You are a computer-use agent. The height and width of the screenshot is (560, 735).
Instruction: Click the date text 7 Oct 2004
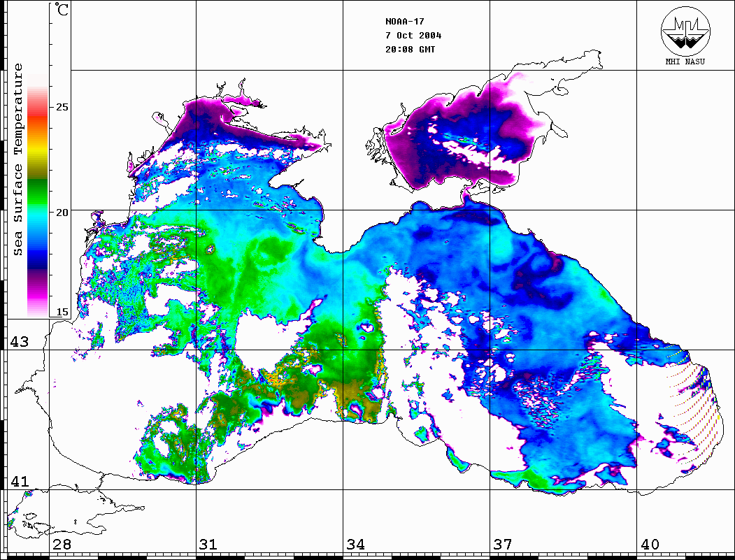(413, 36)
